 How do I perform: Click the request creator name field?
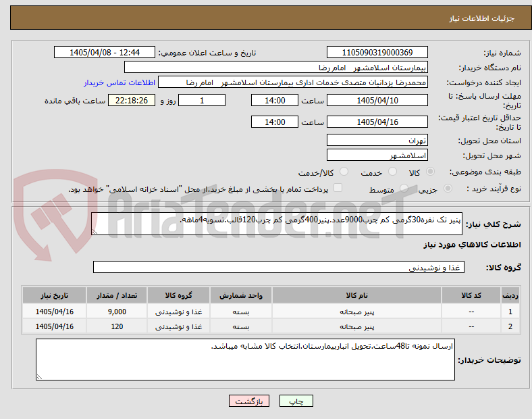293,82
